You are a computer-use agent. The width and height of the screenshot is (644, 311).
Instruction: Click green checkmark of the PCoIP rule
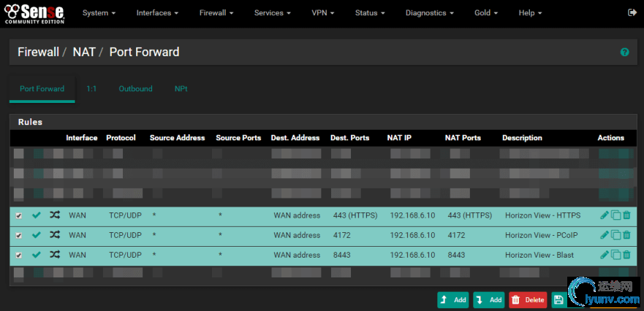click(x=37, y=234)
